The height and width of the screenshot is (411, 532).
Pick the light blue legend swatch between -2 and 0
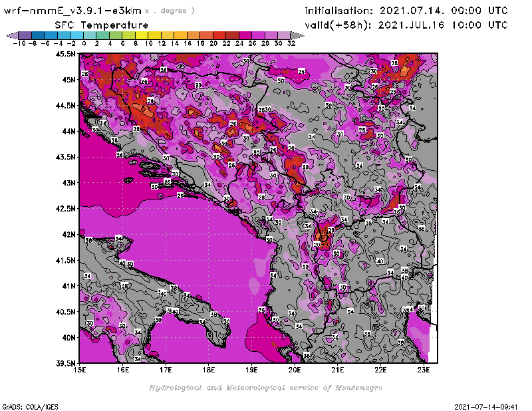click(x=76, y=35)
